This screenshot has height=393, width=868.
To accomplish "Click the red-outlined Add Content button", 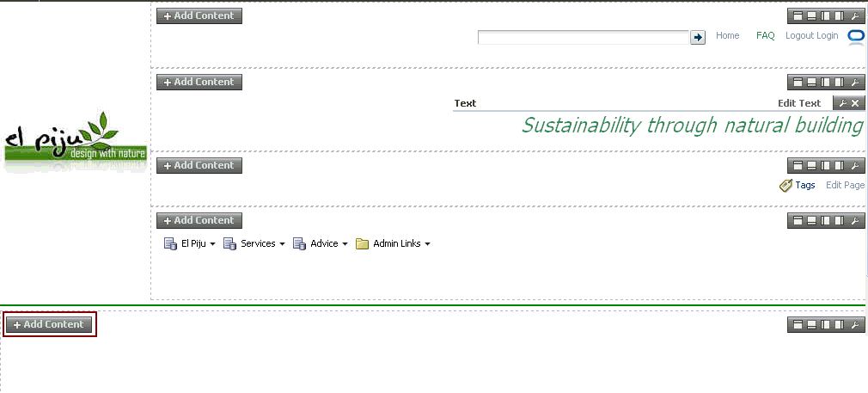I will pos(49,324).
